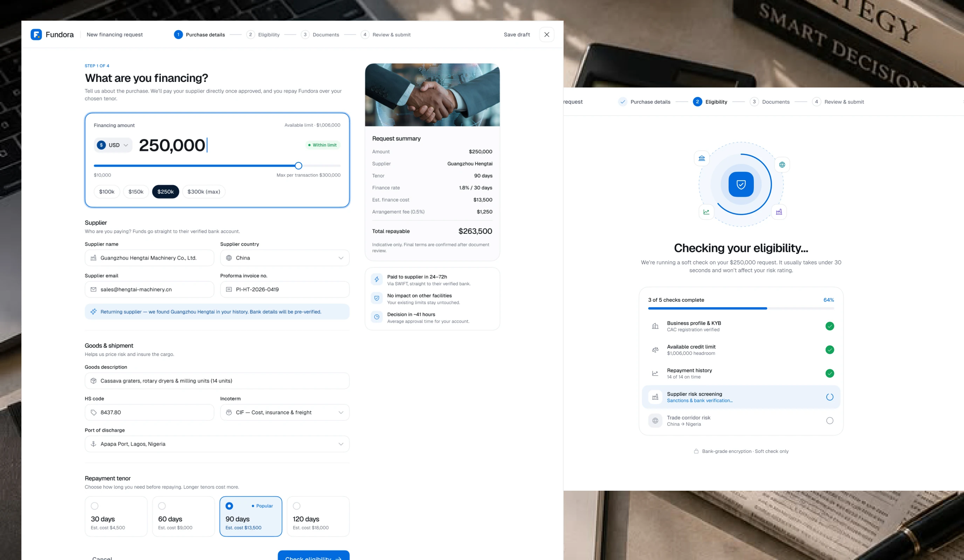Click the handshake image thumbnail
964x560 pixels.
(432, 95)
